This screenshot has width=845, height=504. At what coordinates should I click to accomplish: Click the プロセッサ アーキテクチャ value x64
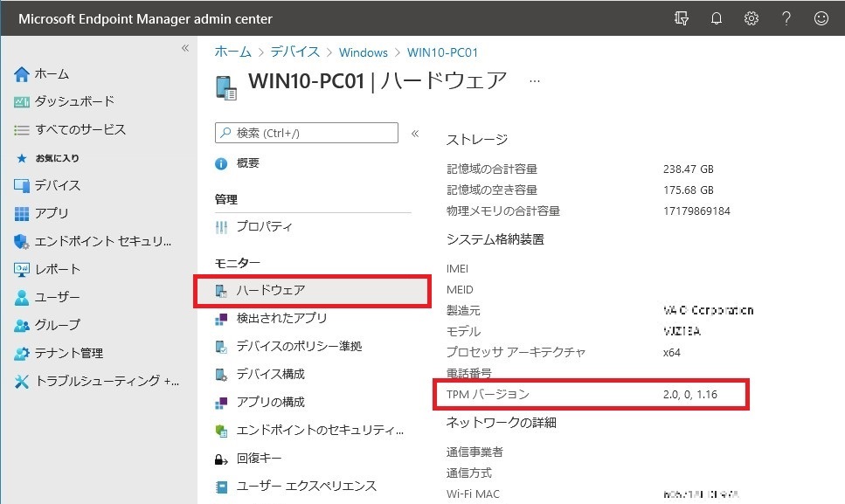671,353
